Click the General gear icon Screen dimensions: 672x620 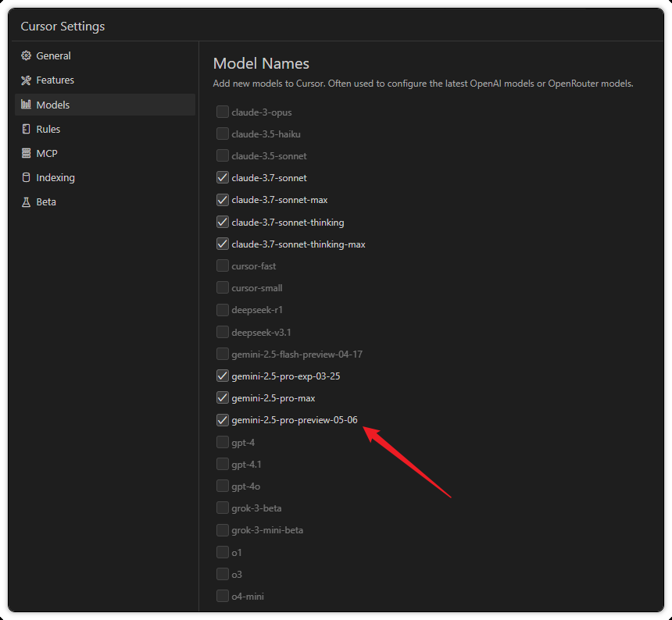pyautogui.click(x=26, y=55)
